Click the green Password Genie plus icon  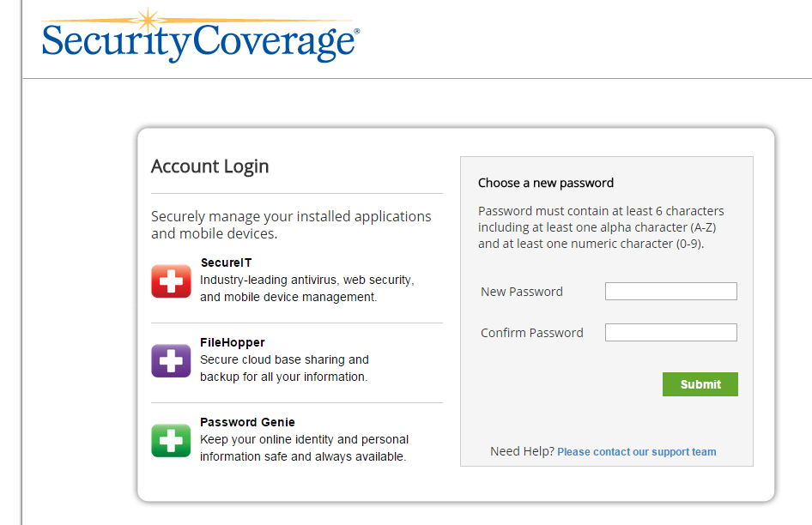pyautogui.click(x=171, y=441)
